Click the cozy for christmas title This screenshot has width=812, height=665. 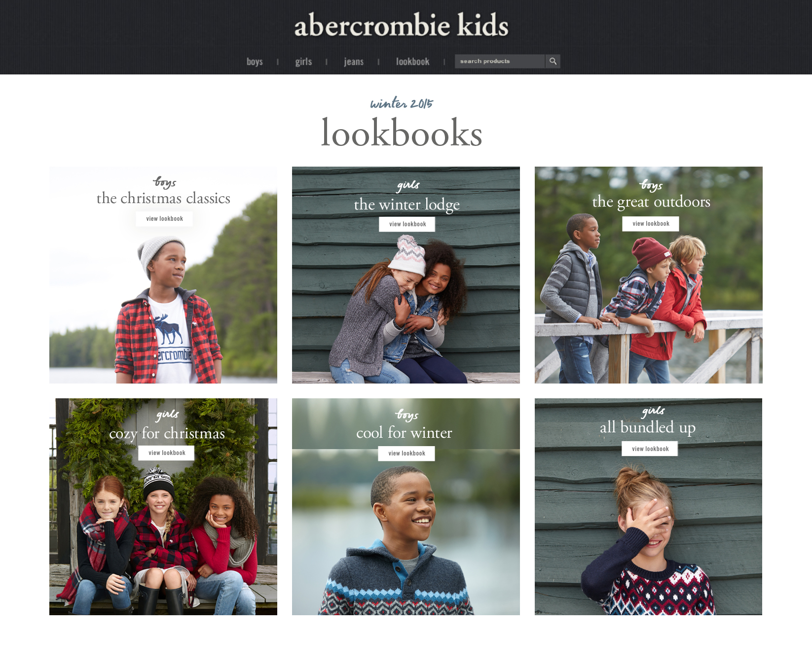[167, 433]
